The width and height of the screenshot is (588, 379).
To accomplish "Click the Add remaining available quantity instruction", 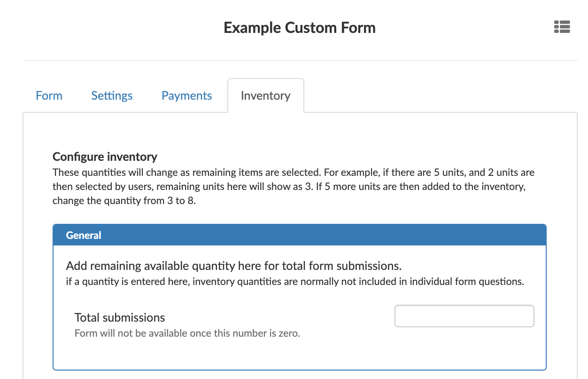I will [x=234, y=266].
